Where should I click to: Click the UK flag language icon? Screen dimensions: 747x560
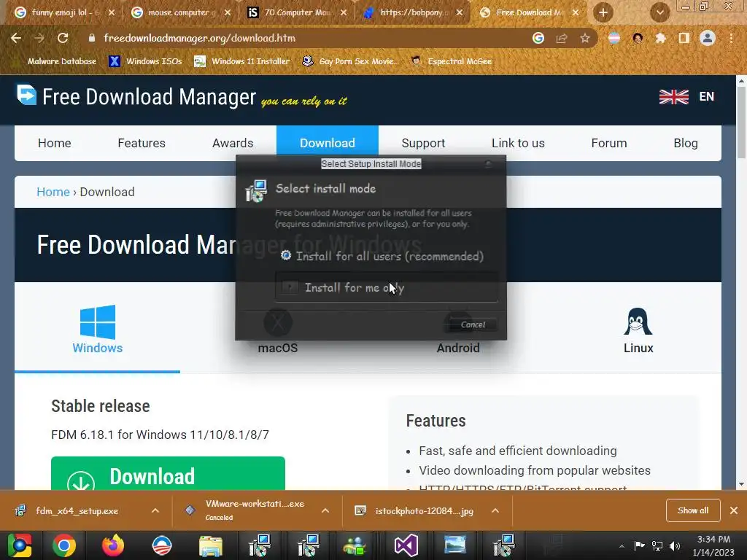coord(673,97)
